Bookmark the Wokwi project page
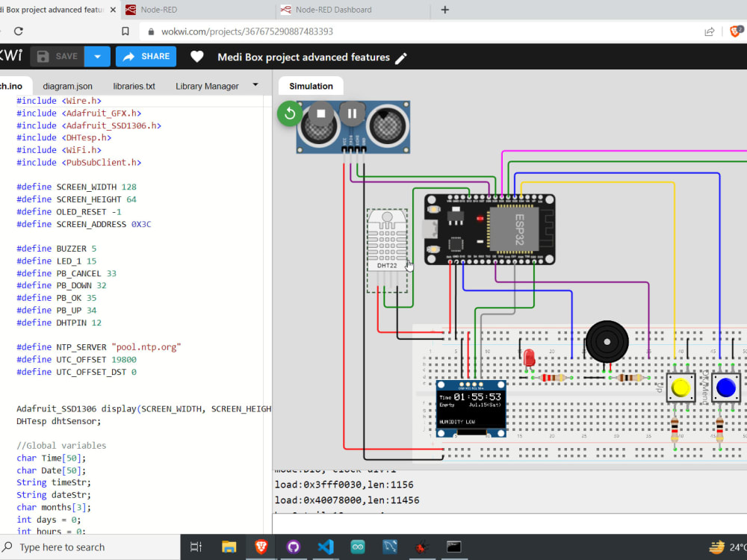This screenshot has width=747, height=560. (125, 31)
